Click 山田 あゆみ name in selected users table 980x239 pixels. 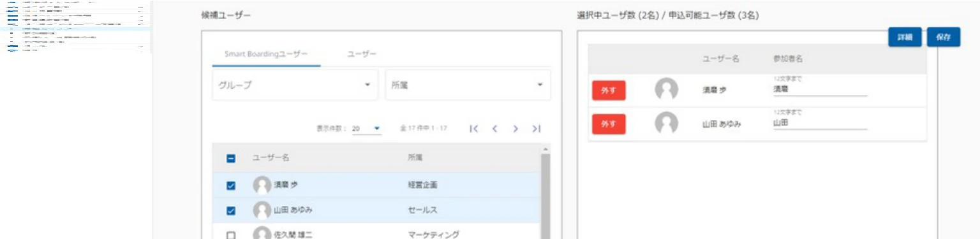pyautogui.click(x=722, y=124)
